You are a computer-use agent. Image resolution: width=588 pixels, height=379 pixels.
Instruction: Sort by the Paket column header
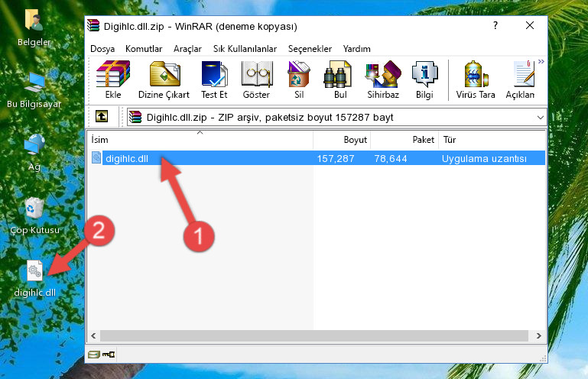[404, 140]
